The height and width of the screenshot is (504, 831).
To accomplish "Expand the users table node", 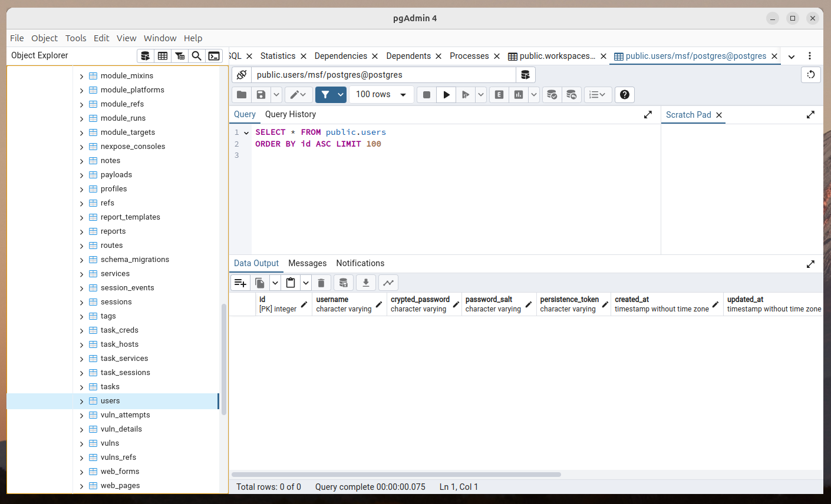I will (x=82, y=401).
